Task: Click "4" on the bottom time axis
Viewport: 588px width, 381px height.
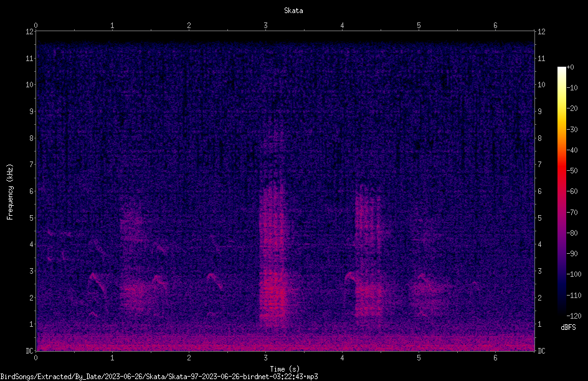Action: (x=342, y=358)
